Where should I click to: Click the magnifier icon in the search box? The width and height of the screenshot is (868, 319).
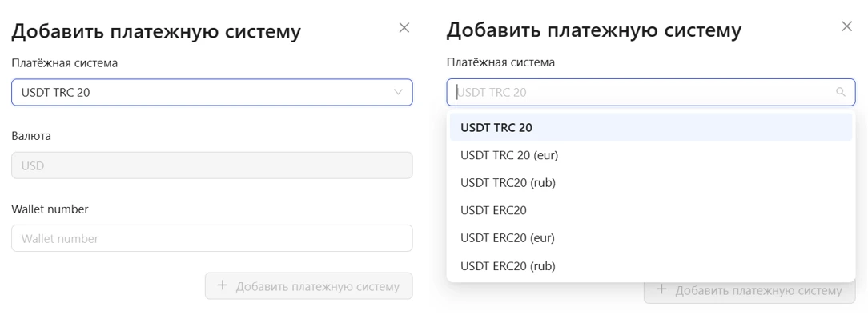click(x=841, y=92)
